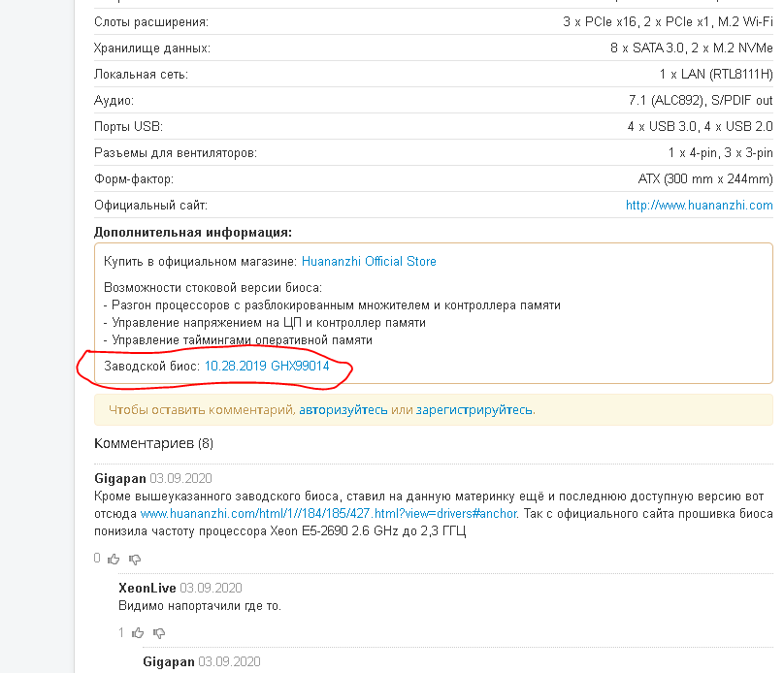The width and height of the screenshot is (784, 673).
Task: Downvote XeonLive's reply with the thumbs down icon
Action: [x=160, y=632]
